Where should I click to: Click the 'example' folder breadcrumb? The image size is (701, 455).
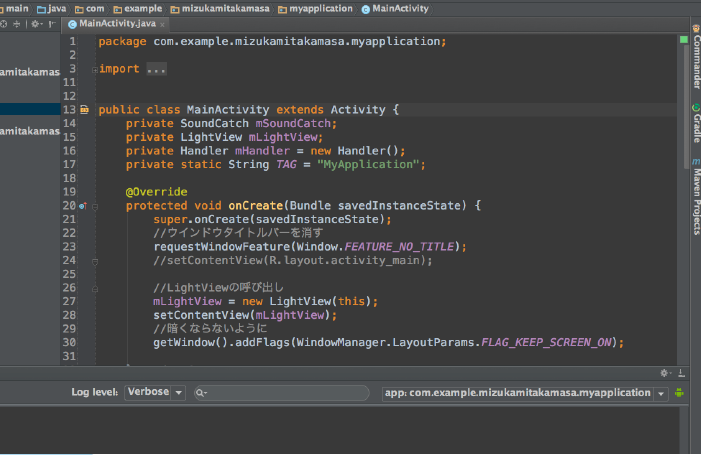138,8
